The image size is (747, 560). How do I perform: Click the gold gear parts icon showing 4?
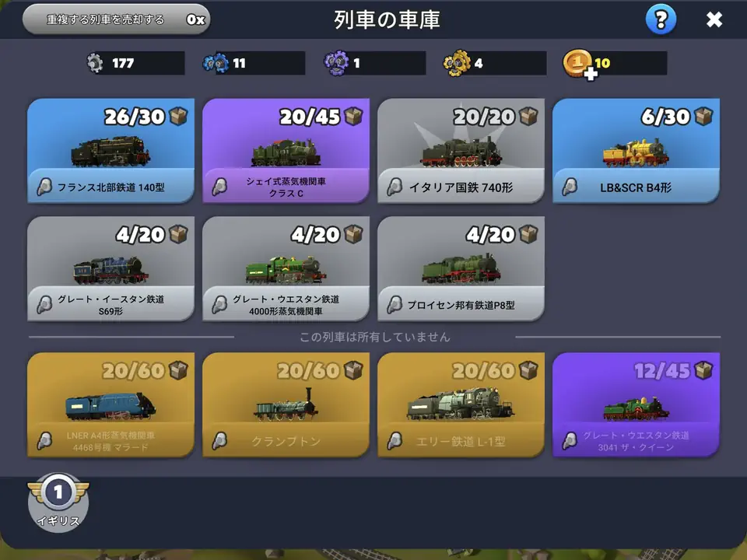tap(457, 63)
